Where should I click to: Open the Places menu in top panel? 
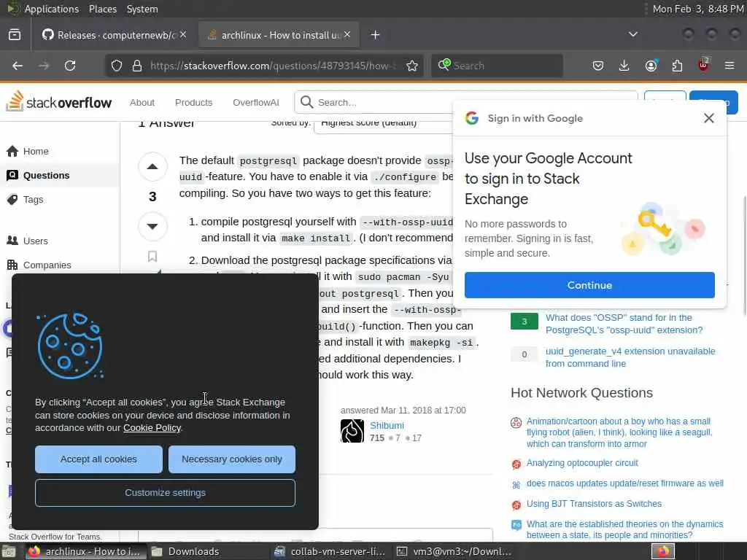click(x=102, y=9)
